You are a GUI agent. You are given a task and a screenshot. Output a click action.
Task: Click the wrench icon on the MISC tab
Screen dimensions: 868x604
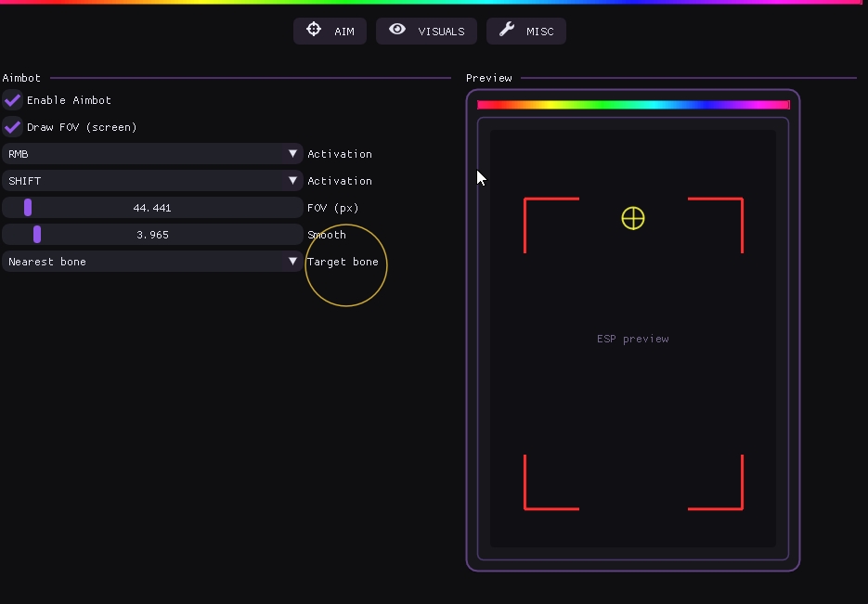507,30
